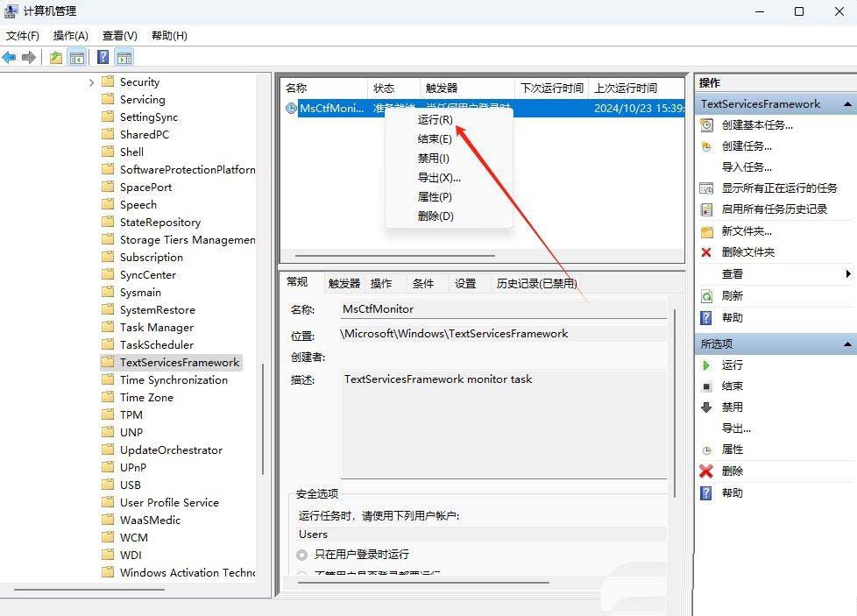857x616 pixels.
Task: Click the up-one-level folder toolbar icon
Action: 56,58
